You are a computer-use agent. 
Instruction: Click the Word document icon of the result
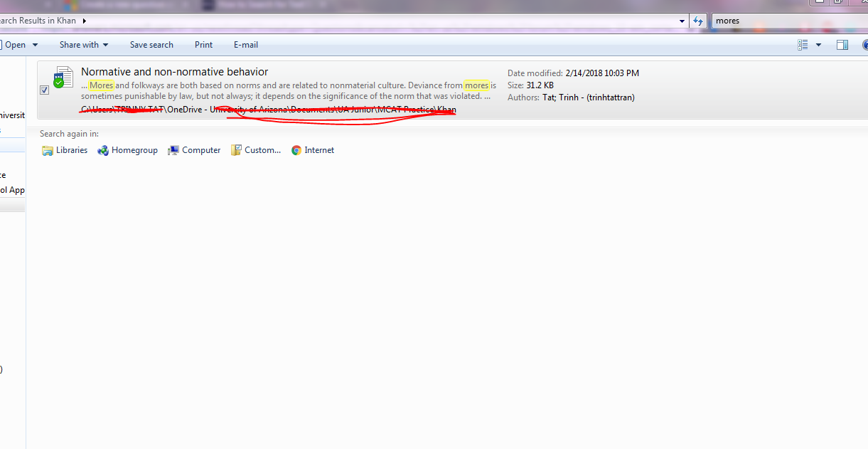tap(63, 77)
